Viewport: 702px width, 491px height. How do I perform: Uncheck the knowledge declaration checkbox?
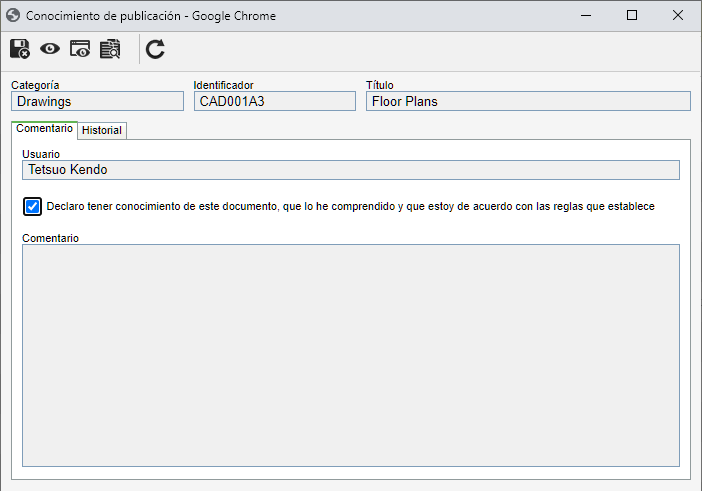[x=32, y=206]
